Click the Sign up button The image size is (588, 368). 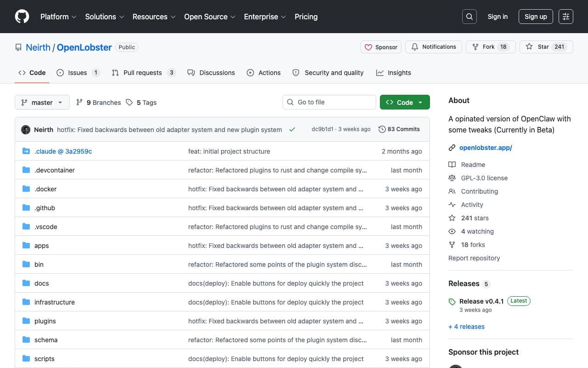click(x=536, y=17)
